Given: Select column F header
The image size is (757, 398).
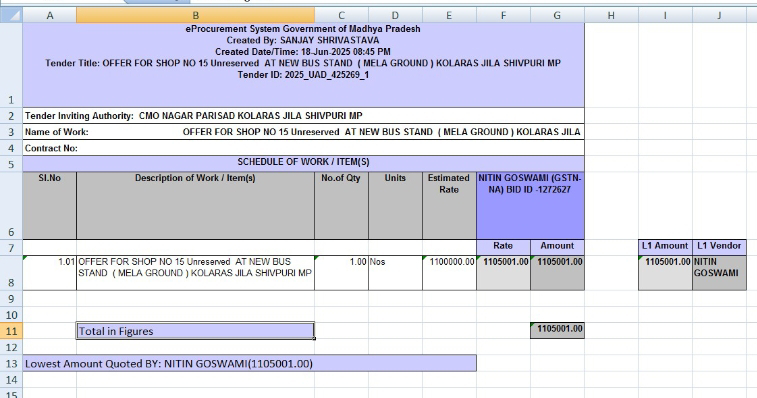Looking at the screenshot, I should point(504,15).
